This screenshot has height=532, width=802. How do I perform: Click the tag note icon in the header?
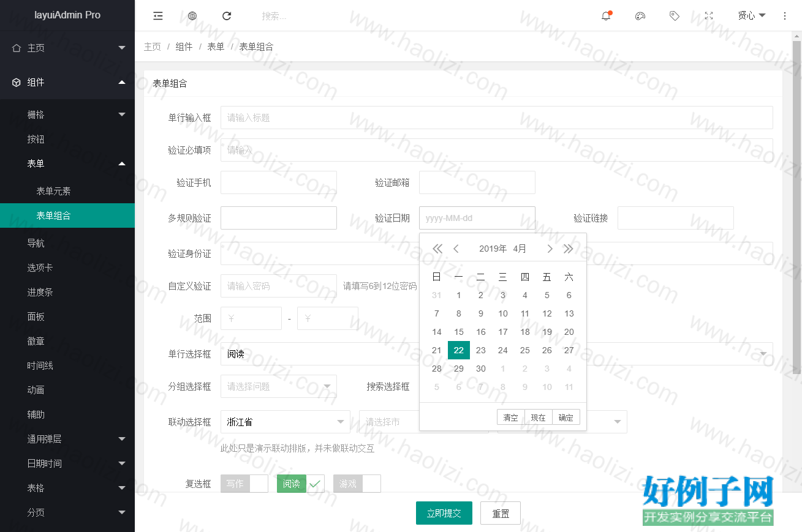[x=675, y=16]
